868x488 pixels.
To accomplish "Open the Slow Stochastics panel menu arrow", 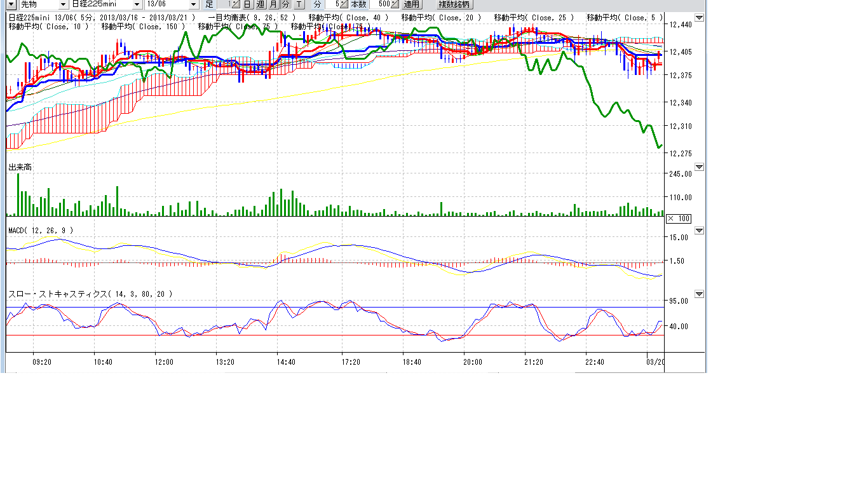I will coord(699,294).
